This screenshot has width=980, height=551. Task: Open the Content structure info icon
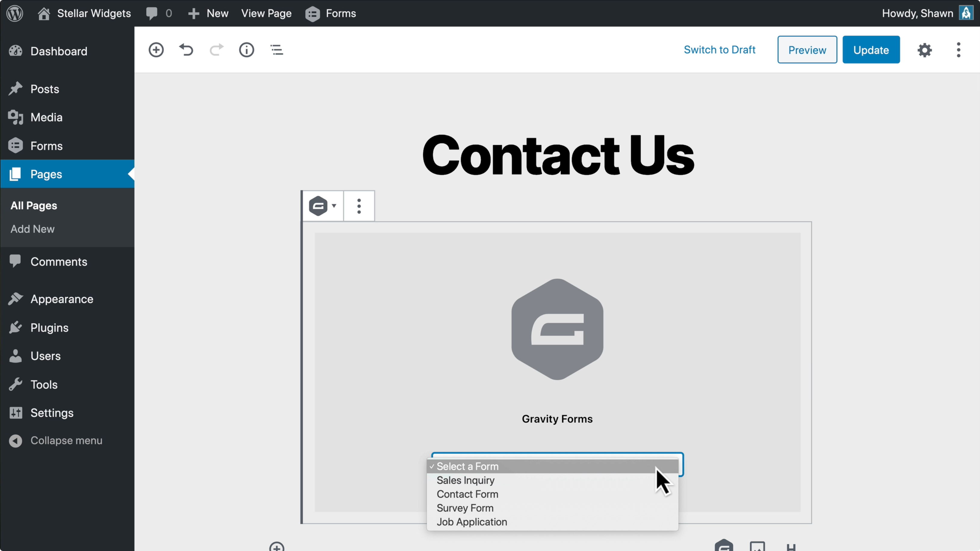point(247,50)
